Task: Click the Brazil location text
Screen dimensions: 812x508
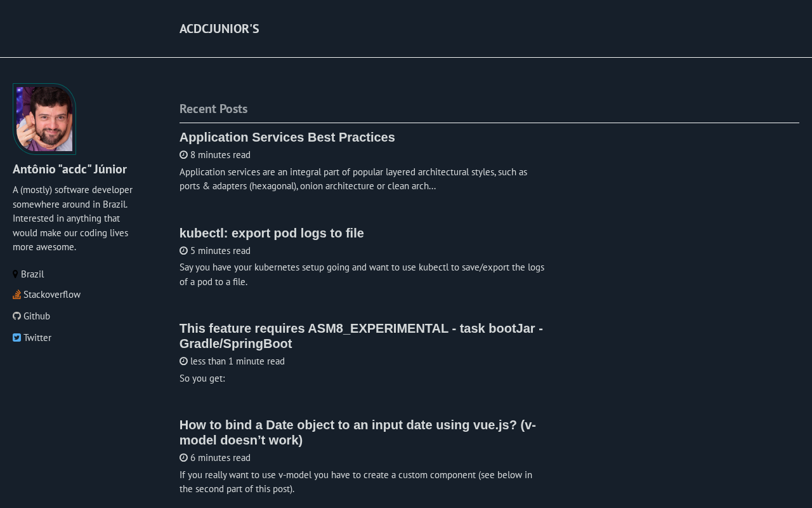Action: click(x=32, y=274)
